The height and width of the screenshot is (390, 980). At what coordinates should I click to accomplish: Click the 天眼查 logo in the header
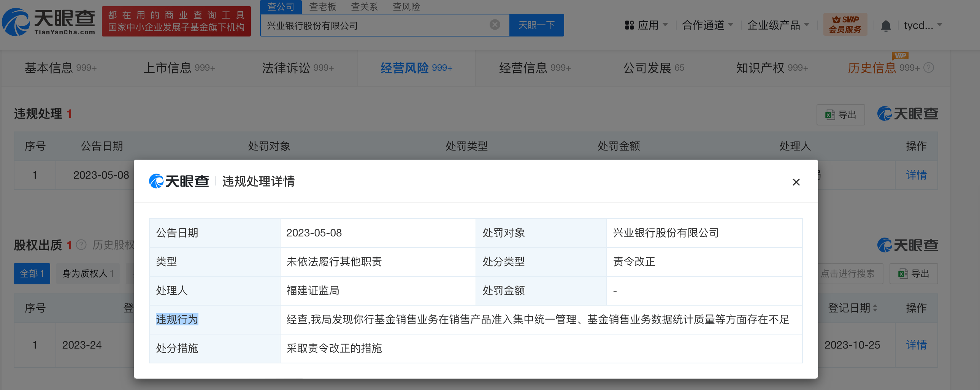point(49,22)
